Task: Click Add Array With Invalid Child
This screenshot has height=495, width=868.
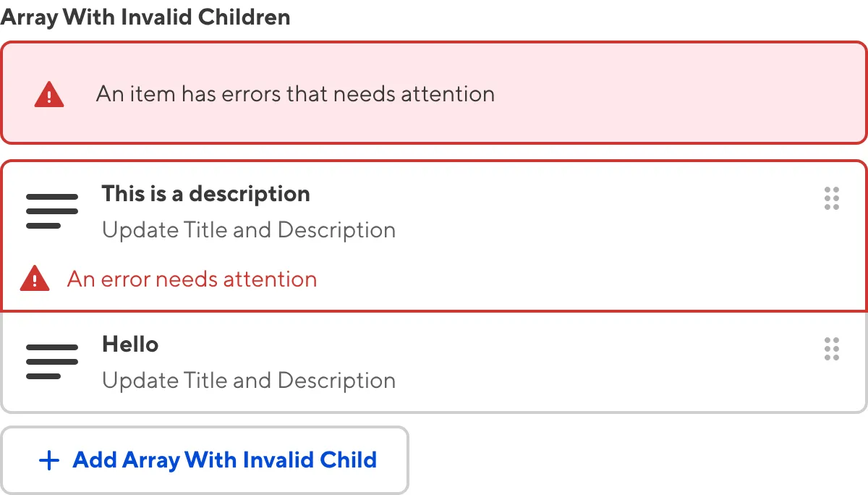Action: [x=205, y=460]
